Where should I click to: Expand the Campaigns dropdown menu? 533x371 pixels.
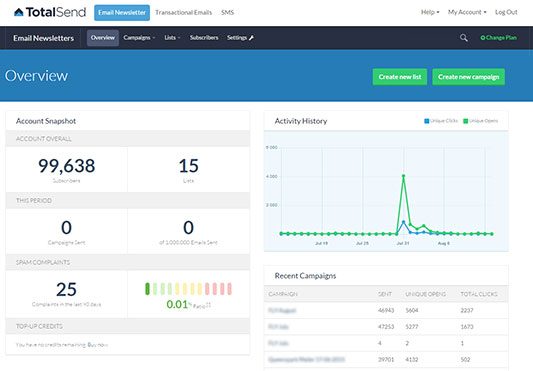pos(139,38)
